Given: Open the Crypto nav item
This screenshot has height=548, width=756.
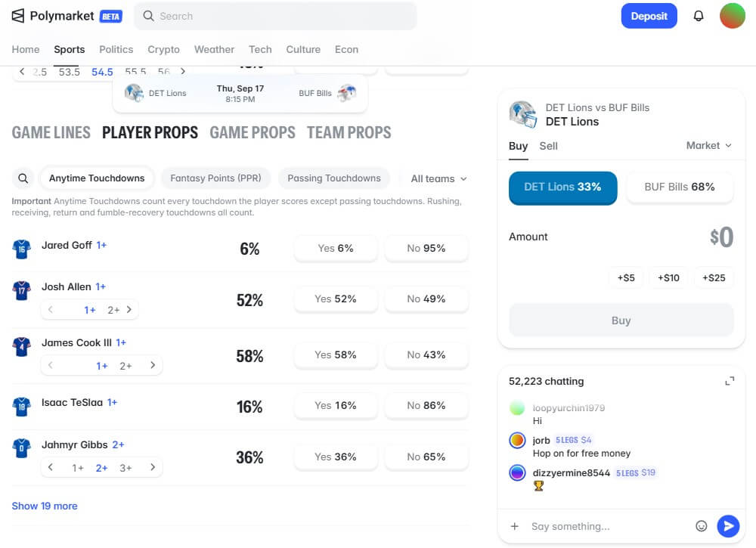Looking at the screenshot, I should 163,50.
